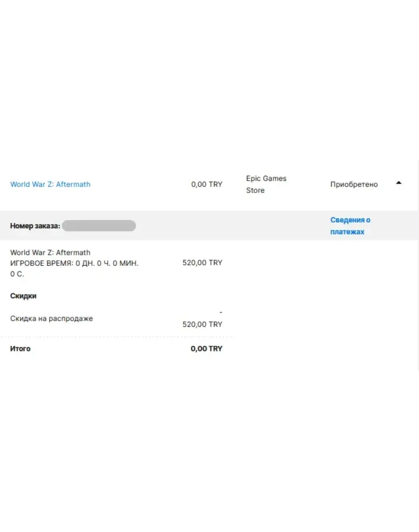The height and width of the screenshot is (532, 419).
Task: Collapse the order details with the up arrow
Action: coord(399,183)
